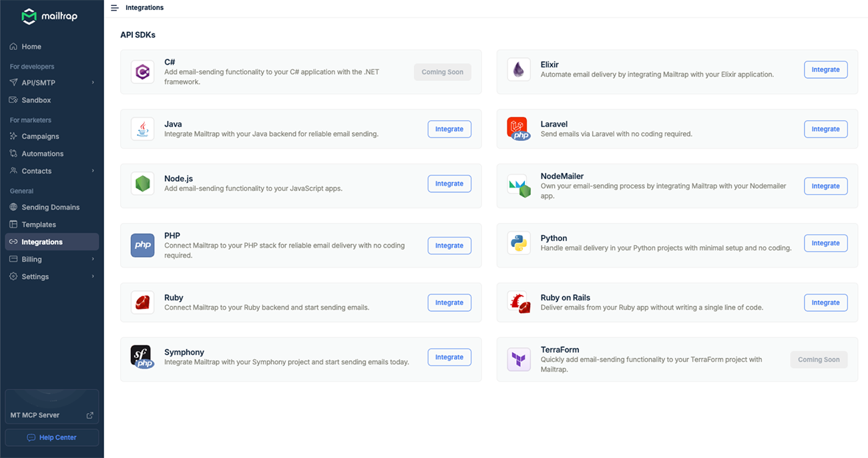Click the PHP blue logo icon
Screen dimensions: 868x458
142,246
